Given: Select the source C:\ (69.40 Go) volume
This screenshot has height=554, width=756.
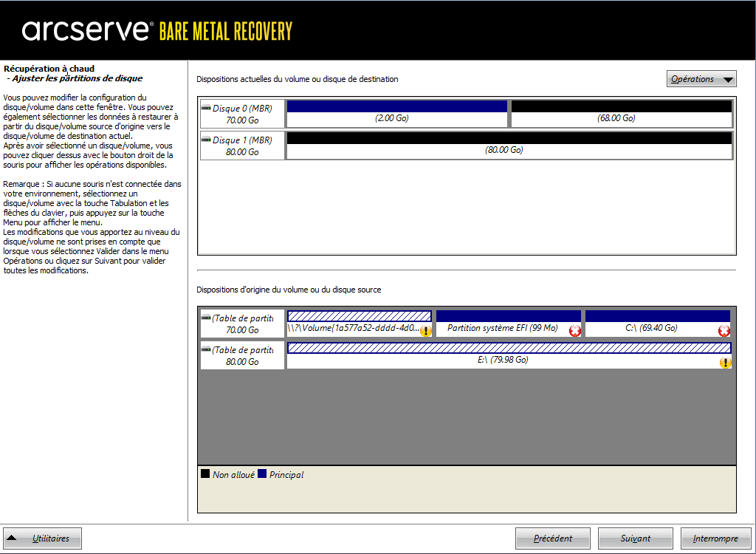Looking at the screenshot, I should point(658,324).
